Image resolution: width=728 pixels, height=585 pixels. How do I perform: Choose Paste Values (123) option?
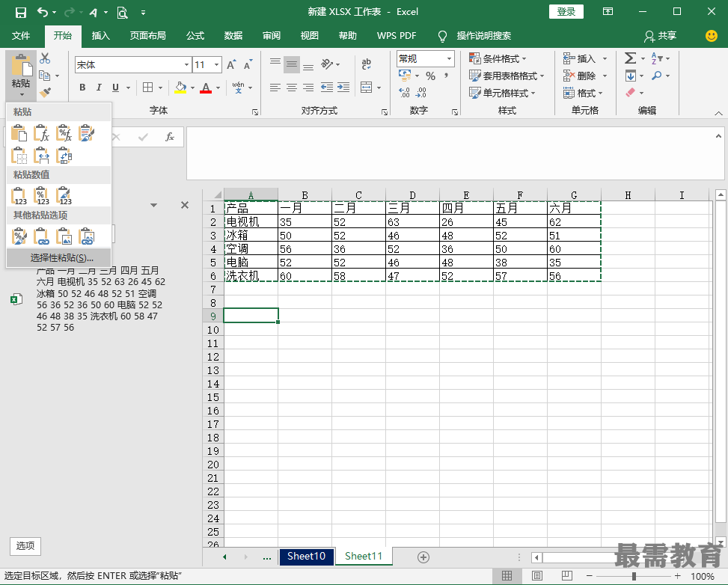click(x=19, y=196)
